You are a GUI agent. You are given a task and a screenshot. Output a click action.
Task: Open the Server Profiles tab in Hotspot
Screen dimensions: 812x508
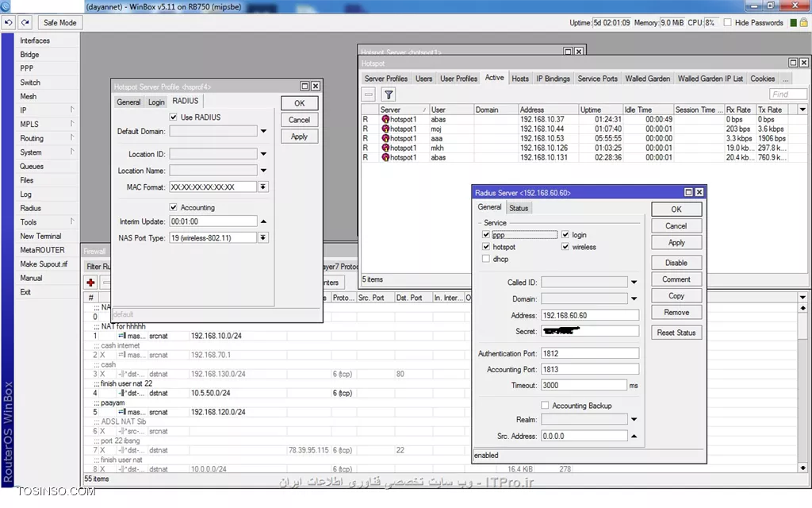(x=386, y=79)
